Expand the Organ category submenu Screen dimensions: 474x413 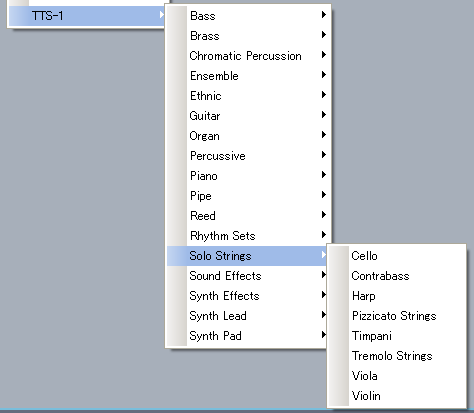pos(248,136)
